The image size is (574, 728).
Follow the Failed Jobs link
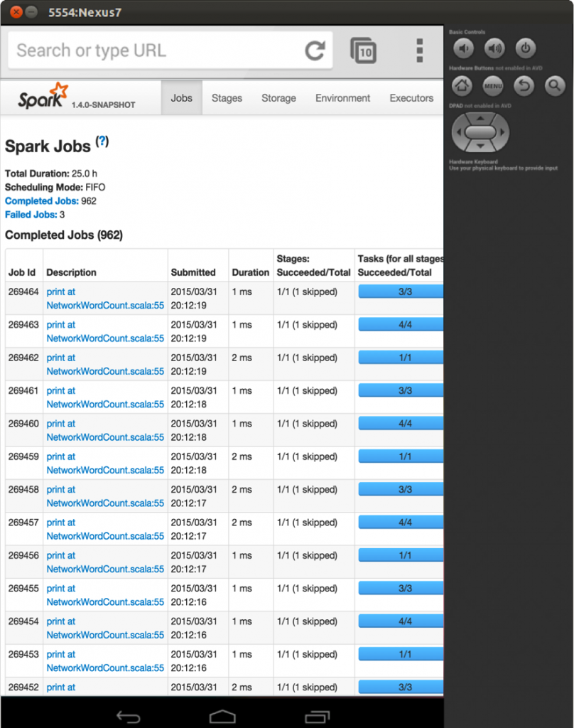point(31,215)
